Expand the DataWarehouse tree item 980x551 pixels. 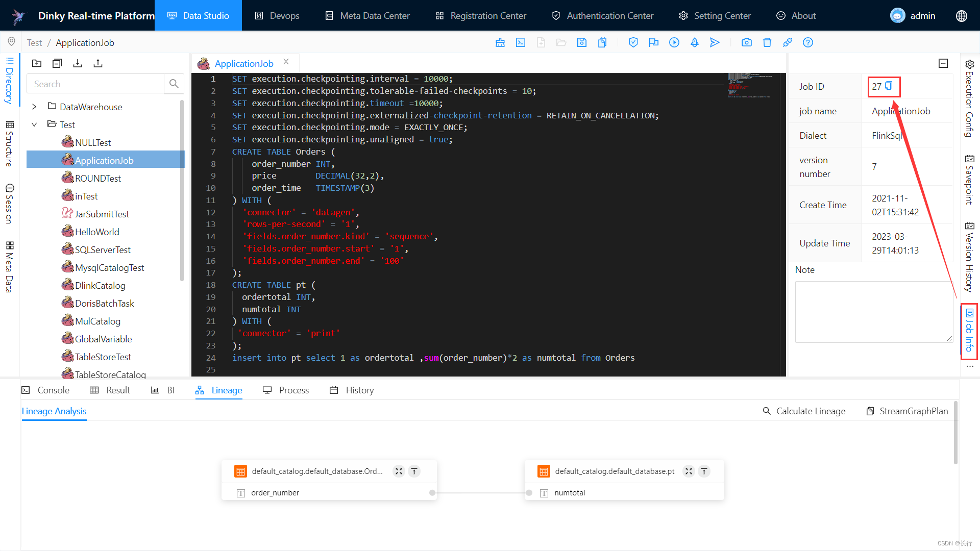pyautogui.click(x=34, y=106)
